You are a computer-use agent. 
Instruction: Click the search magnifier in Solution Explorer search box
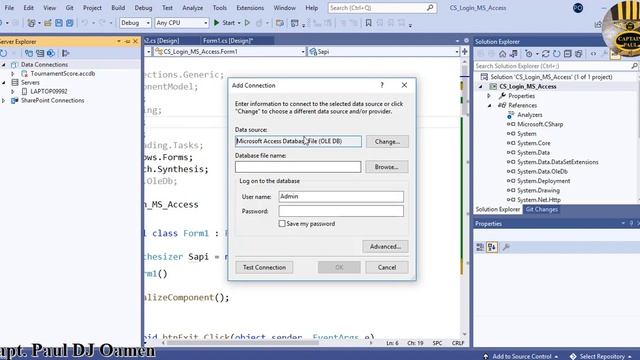coord(634,66)
